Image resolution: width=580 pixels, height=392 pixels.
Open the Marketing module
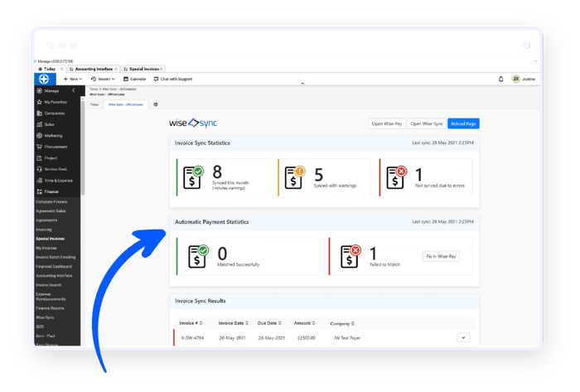(50, 136)
